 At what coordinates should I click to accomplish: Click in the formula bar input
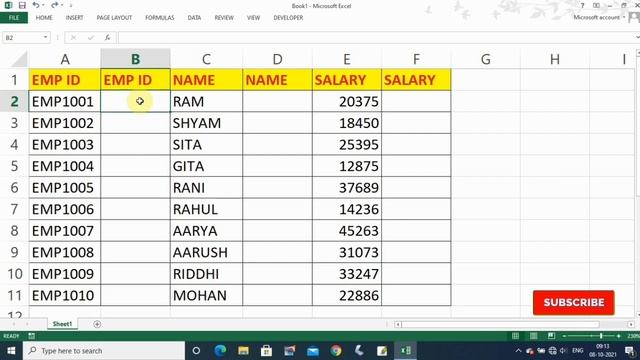[x=376, y=38]
